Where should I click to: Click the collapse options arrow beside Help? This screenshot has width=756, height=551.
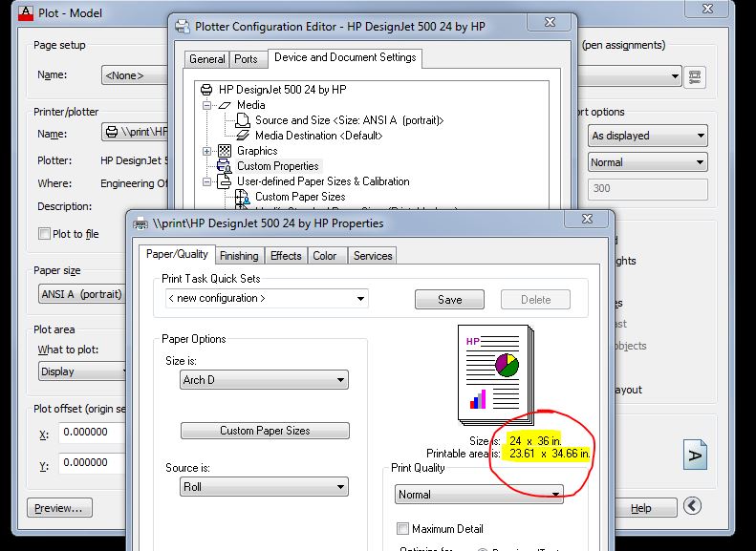pyautogui.click(x=692, y=507)
